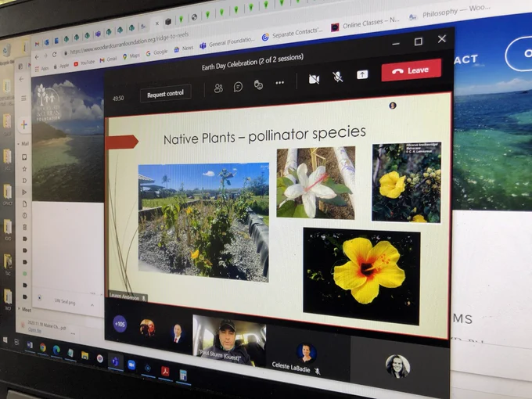Click Chrome Back arrow in browser
This screenshot has height=399, width=532.
coord(38,57)
